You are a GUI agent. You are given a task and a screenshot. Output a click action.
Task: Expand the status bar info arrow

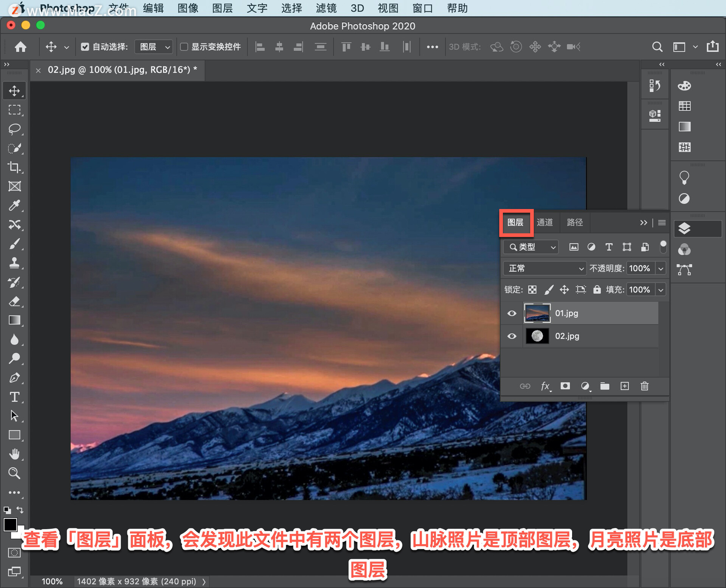tap(204, 582)
